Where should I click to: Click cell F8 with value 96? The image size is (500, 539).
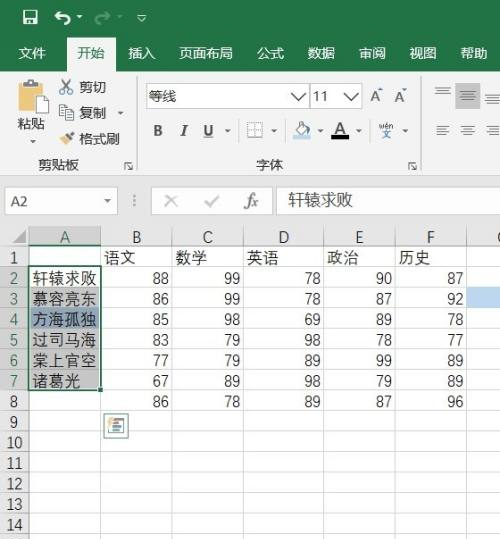tap(431, 401)
